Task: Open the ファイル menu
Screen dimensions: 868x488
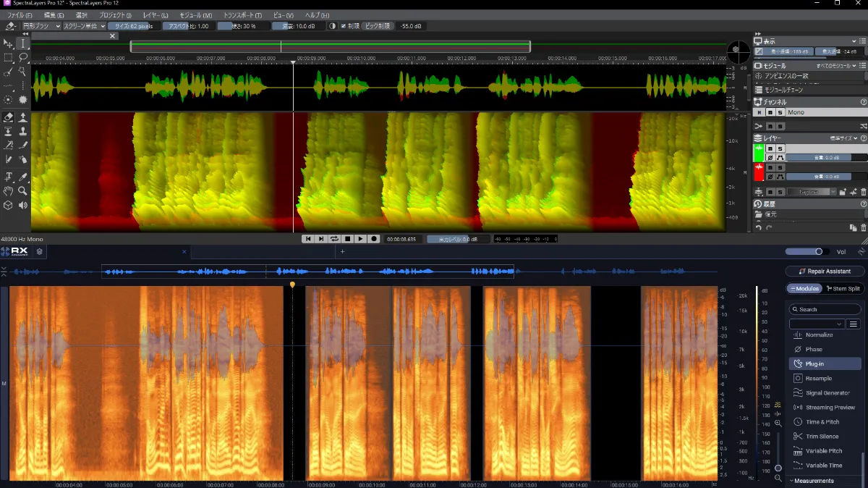Action: click(20, 15)
